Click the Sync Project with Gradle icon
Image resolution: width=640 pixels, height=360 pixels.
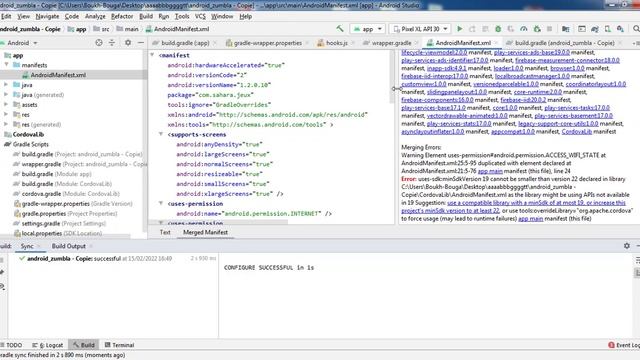[595, 29]
